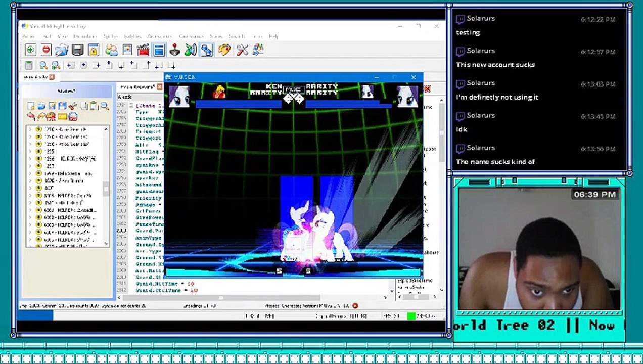Open the Palettes menu
Image resolution: width=643 pixels, height=364 pixels.
tap(132, 36)
